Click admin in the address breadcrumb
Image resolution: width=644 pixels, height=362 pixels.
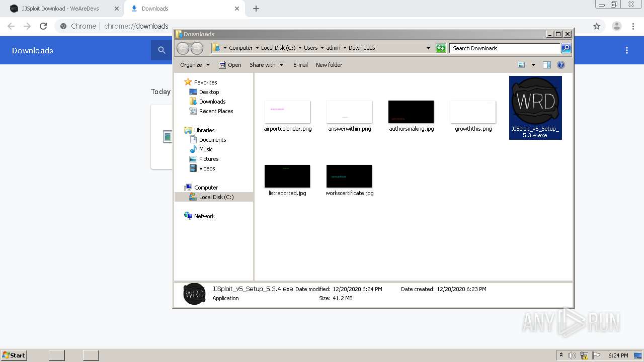pyautogui.click(x=333, y=48)
